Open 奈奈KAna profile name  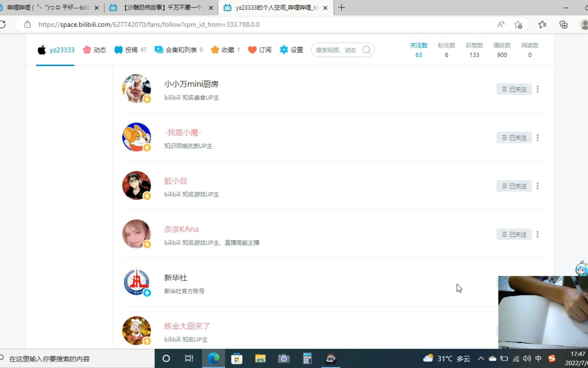click(x=181, y=229)
